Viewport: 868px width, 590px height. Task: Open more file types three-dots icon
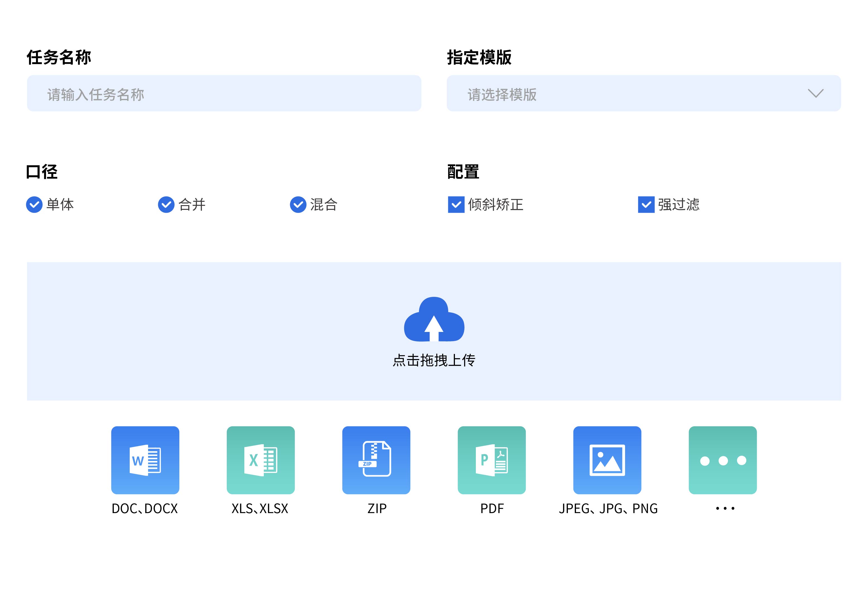723,460
